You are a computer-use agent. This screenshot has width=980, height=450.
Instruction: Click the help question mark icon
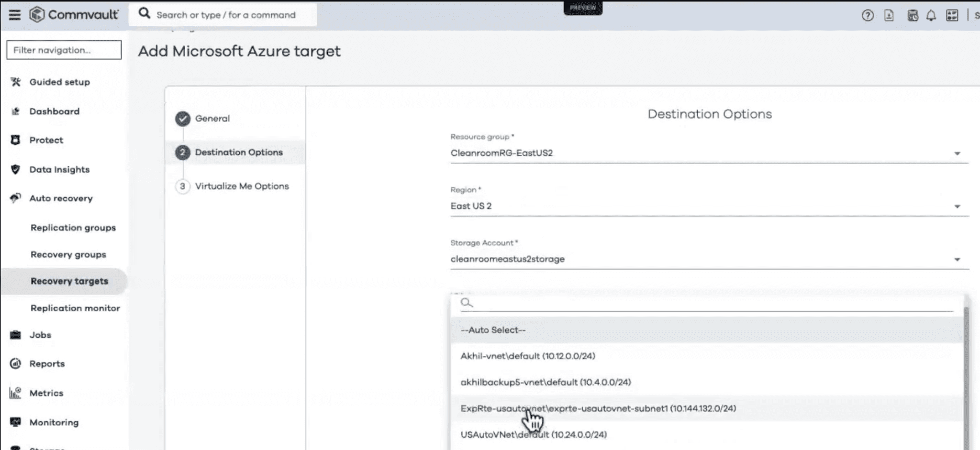pyautogui.click(x=868, y=15)
